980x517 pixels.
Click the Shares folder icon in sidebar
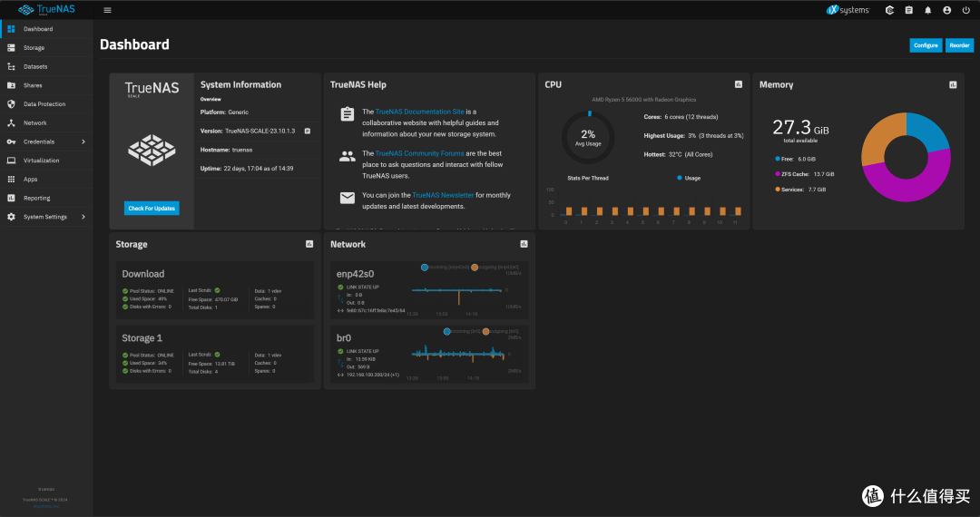tap(11, 85)
